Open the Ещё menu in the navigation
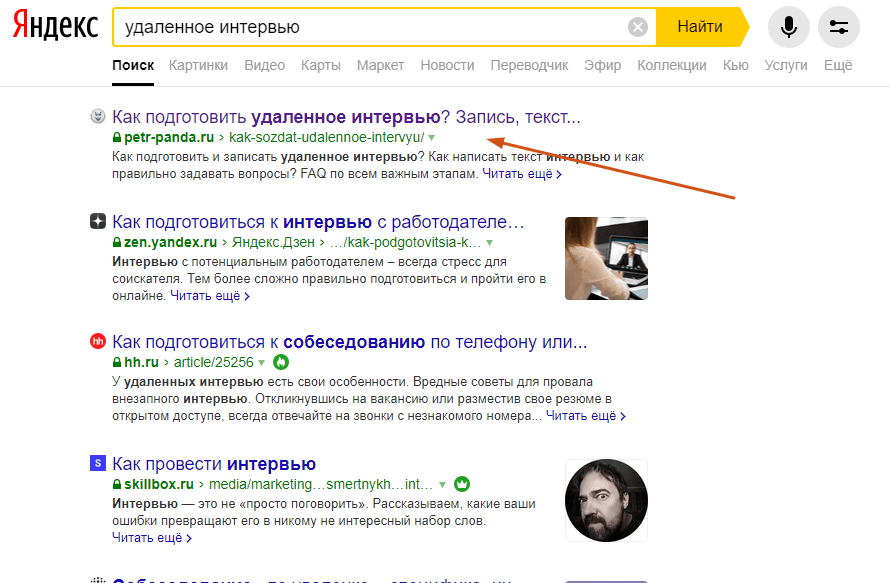 (838, 65)
